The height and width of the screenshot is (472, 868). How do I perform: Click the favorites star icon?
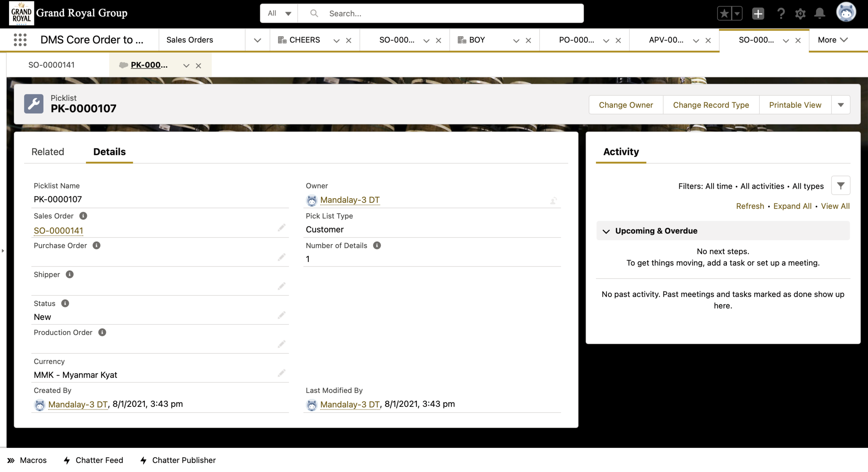pyautogui.click(x=724, y=13)
